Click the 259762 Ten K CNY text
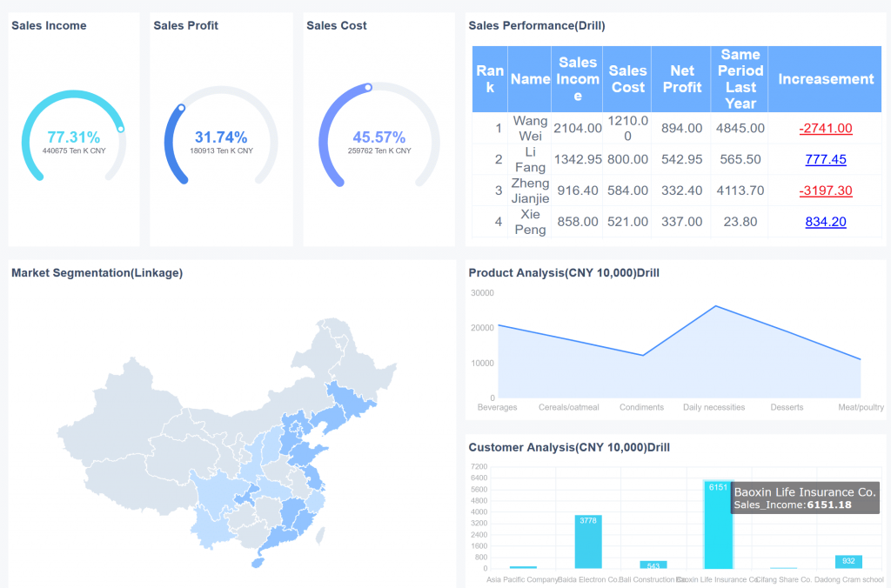891x588 pixels. (x=379, y=150)
